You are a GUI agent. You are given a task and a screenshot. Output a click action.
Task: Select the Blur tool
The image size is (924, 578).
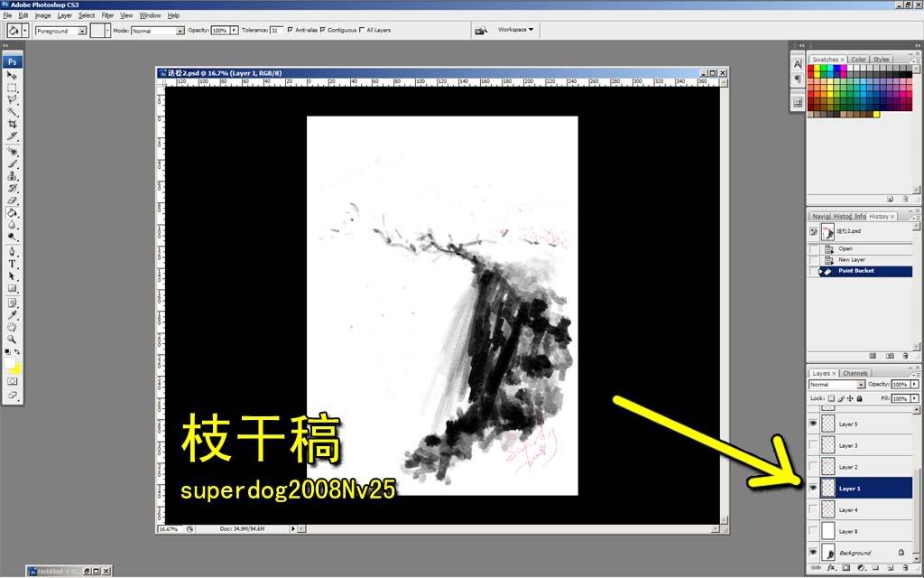(x=12, y=225)
